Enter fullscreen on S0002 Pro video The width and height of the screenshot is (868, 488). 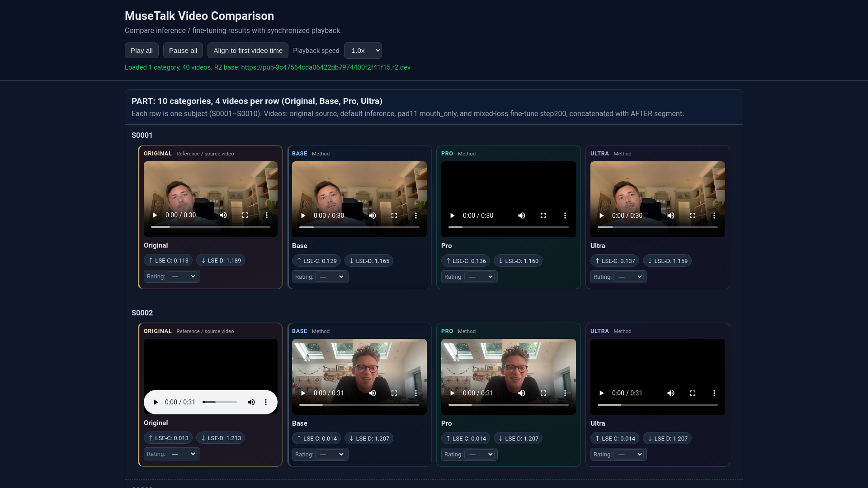click(543, 393)
